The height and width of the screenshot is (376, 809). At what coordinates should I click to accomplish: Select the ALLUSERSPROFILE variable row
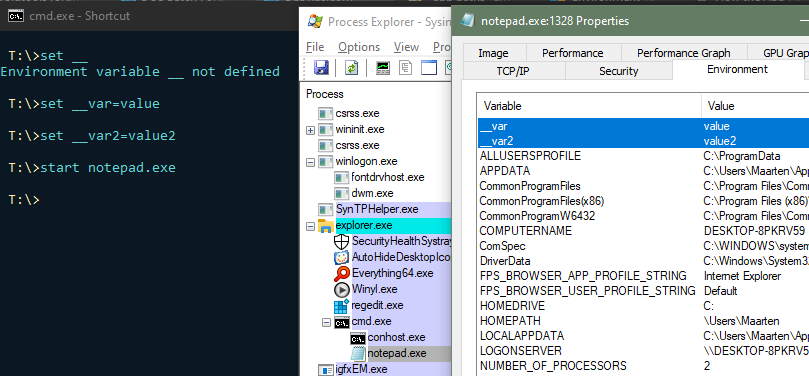point(643,156)
